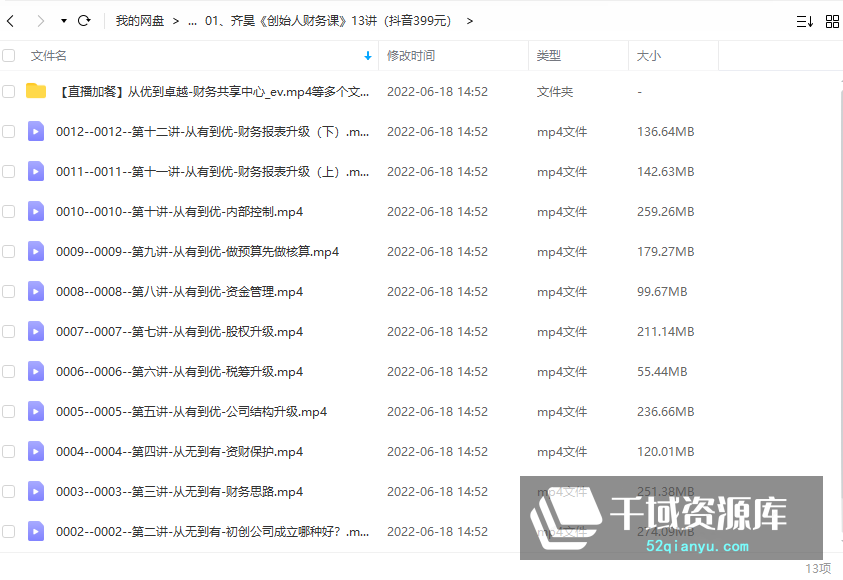This screenshot has height=580, width=843.
Task: Click video icon for 0004 资财保护
Action: click(36, 451)
